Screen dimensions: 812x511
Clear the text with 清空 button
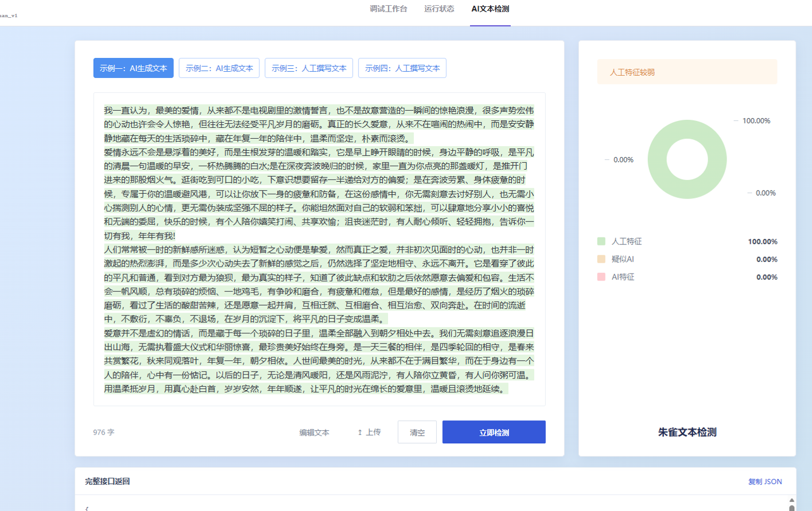click(417, 432)
